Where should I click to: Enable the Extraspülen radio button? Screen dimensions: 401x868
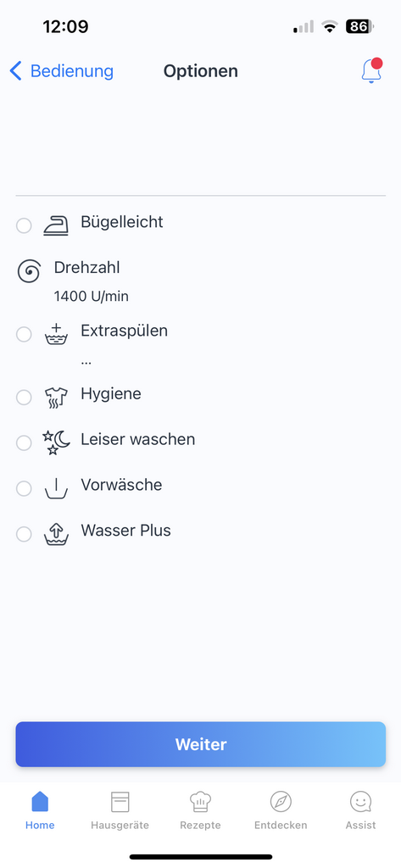tap(24, 334)
